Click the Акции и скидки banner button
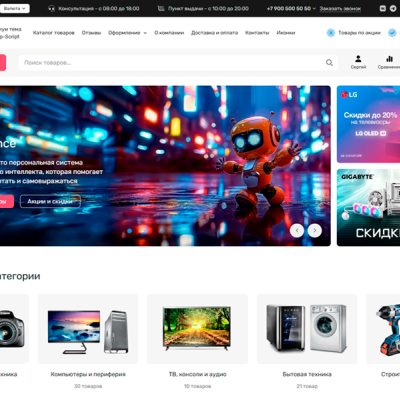Screen dimensions: 400x400 50,201
